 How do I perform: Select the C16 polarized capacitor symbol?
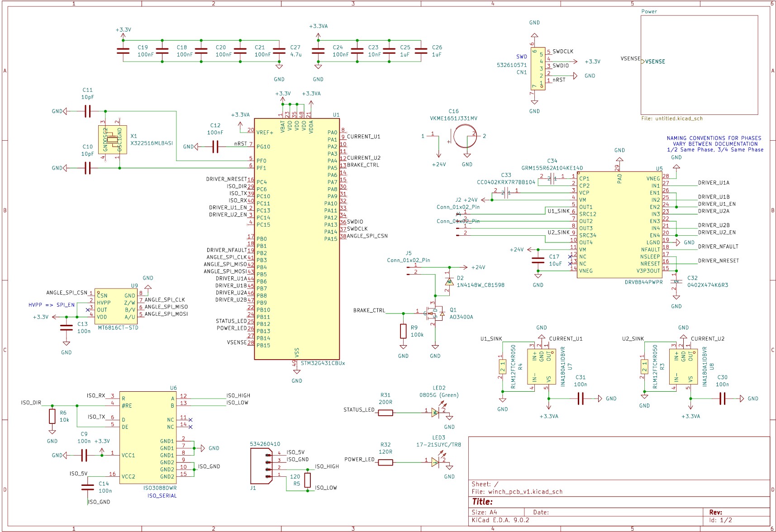click(465, 136)
